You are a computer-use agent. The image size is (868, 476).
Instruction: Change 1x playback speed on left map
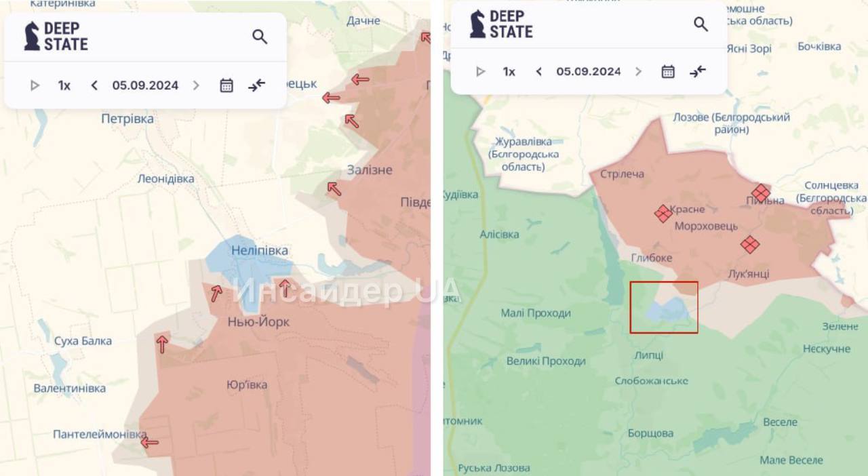point(64,85)
